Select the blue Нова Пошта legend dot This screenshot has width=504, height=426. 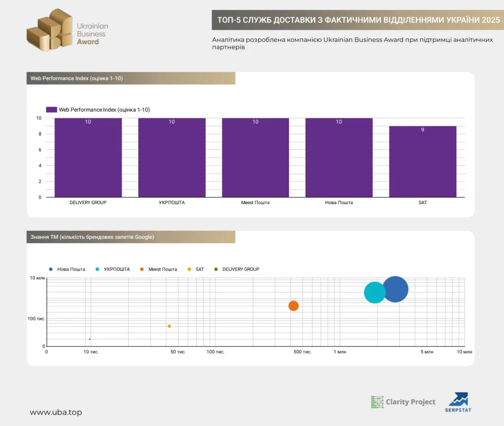pos(51,269)
